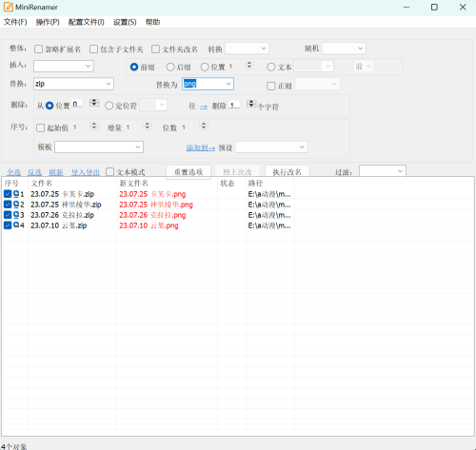
Task: Open the 配置文件(I) menu
Action: point(87,22)
